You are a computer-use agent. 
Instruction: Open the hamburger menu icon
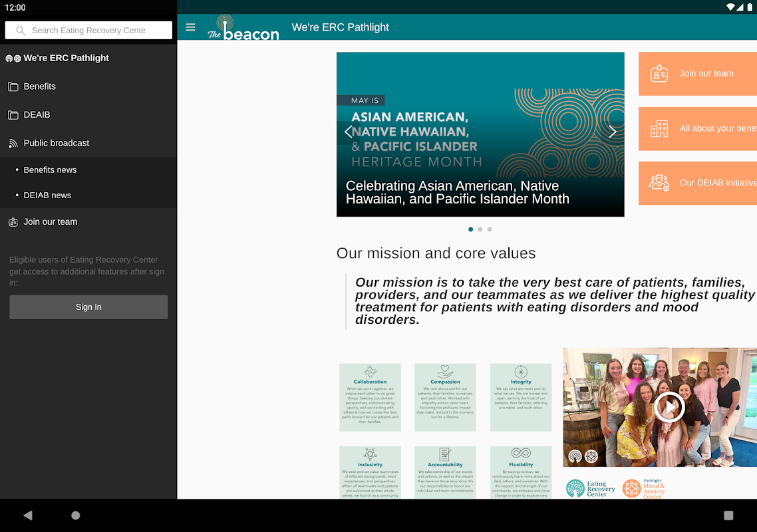[190, 27]
